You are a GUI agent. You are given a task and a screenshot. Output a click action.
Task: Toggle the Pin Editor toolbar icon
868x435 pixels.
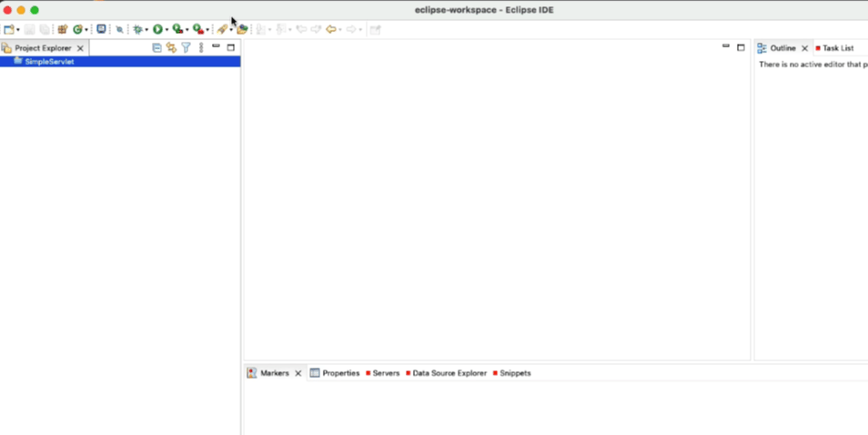[376, 30]
